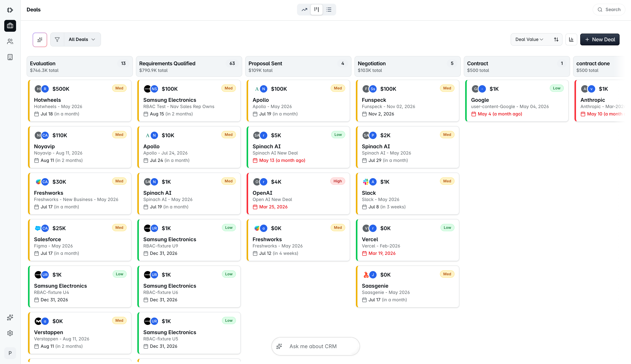Switch to the trend chart view

[304, 10]
